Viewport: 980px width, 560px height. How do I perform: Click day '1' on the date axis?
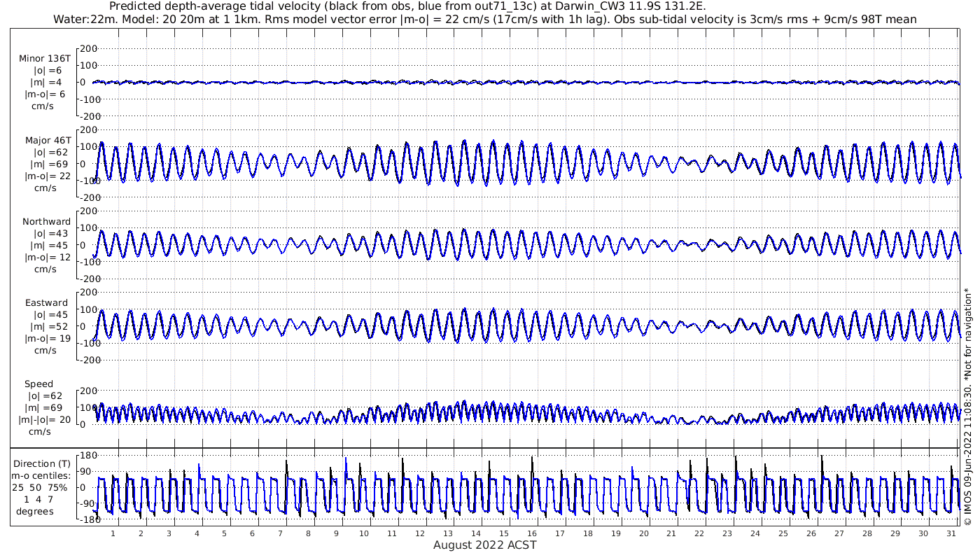click(113, 533)
